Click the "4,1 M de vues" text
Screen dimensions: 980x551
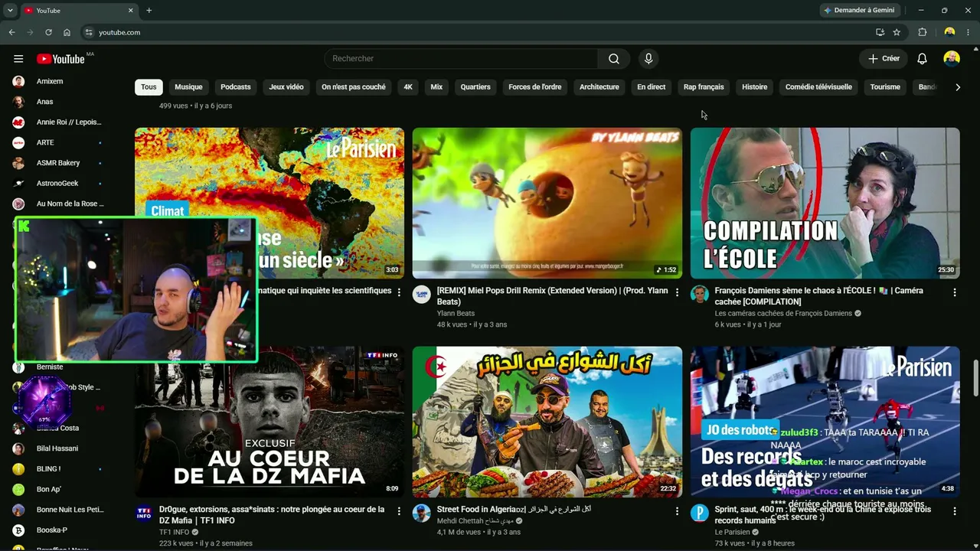point(459,532)
